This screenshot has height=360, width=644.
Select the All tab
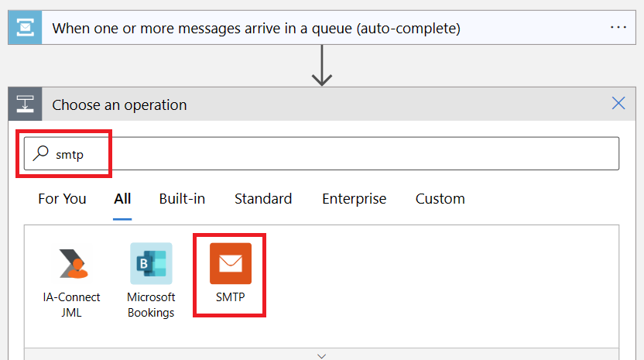coord(122,199)
